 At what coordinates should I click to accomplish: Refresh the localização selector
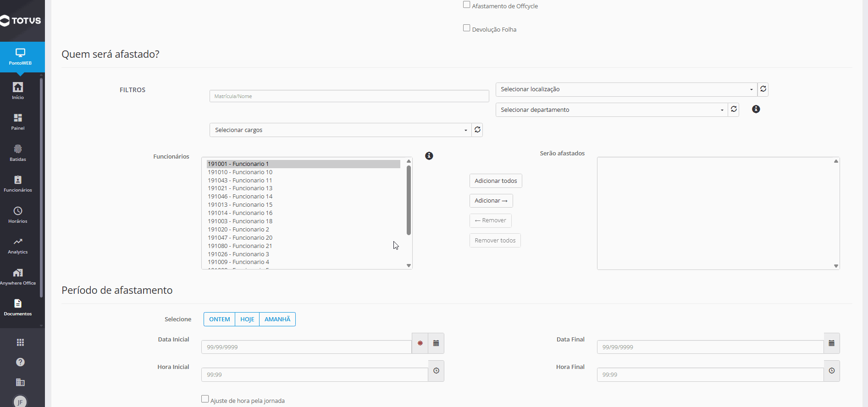[763, 89]
